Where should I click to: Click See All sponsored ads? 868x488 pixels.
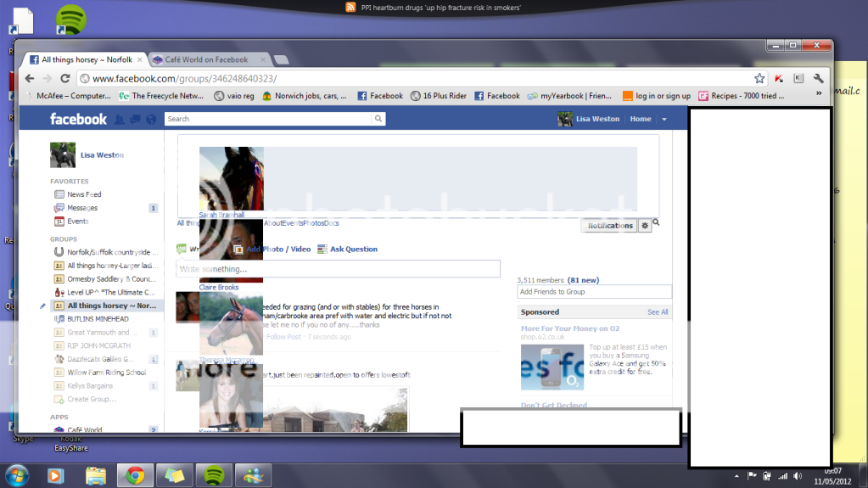pyautogui.click(x=658, y=312)
